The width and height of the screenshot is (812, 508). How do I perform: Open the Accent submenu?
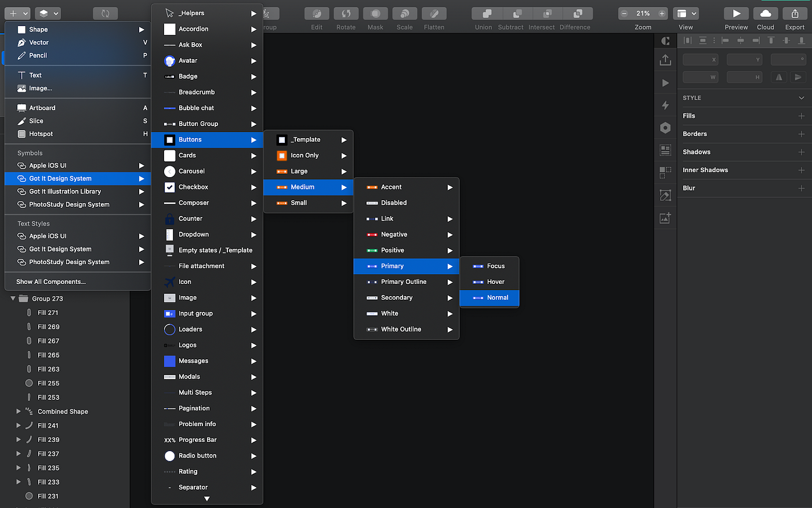click(x=407, y=187)
